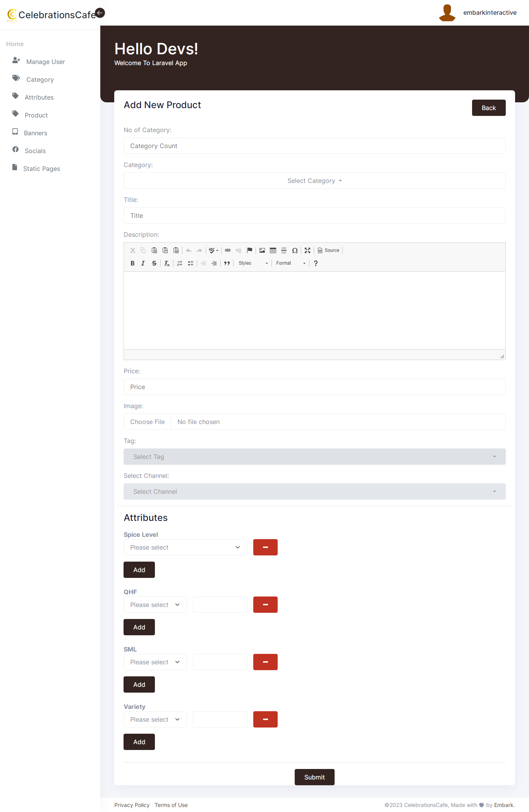This screenshot has width=529, height=812.
Task: Open the Select Category dropdown
Action: pyautogui.click(x=314, y=181)
